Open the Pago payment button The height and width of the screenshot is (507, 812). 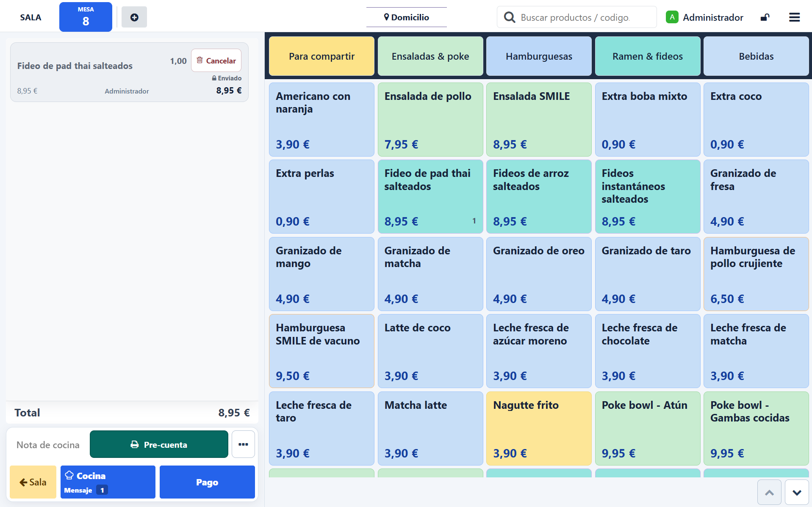pos(207,482)
